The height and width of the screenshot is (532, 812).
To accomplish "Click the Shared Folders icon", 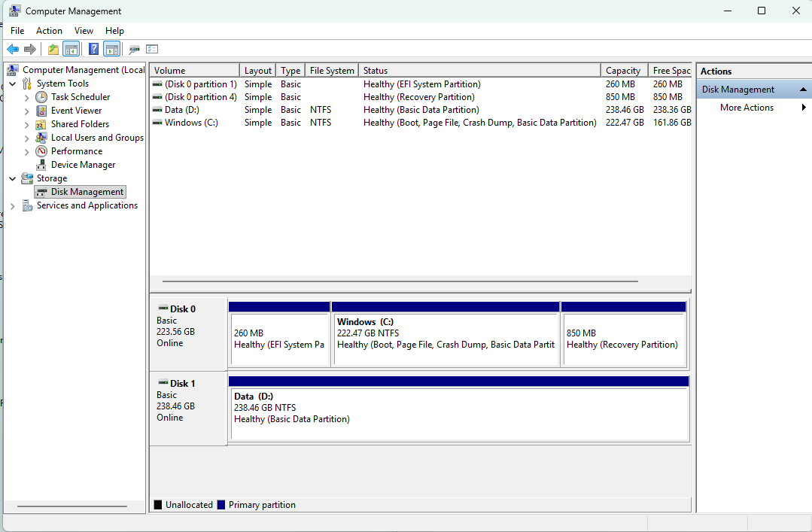I will [41, 124].
